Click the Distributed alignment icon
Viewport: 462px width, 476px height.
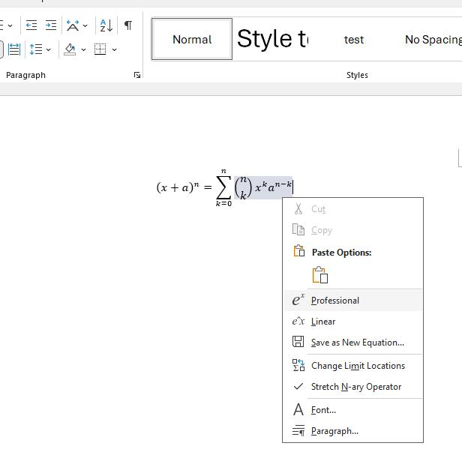(x=14, y=49)
